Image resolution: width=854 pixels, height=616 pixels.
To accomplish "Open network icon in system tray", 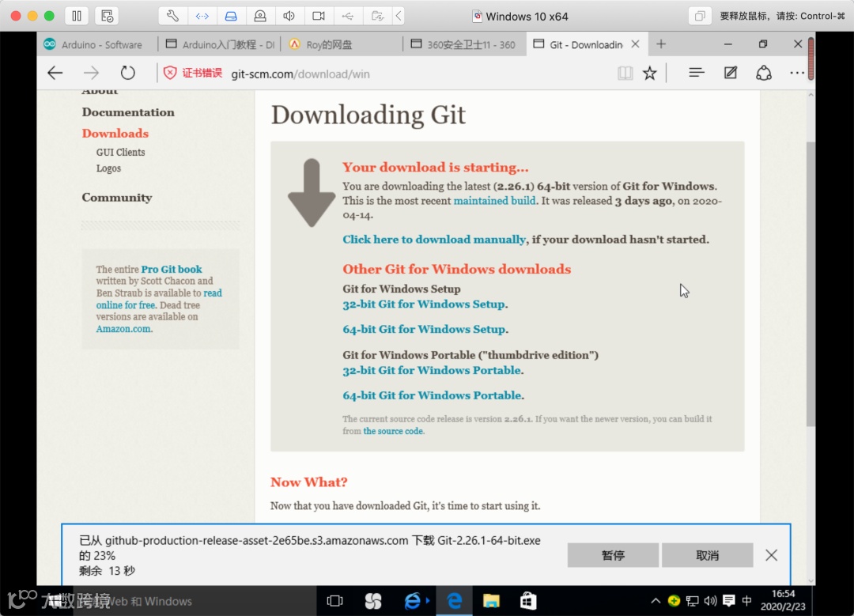I will (x=692, y=601).
